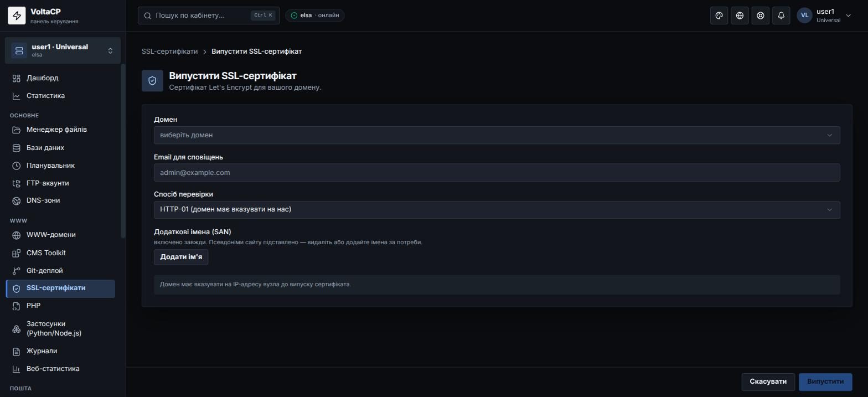Open notifications bell icon
Viewport: 868px width, 397px height.
point(781,16)
